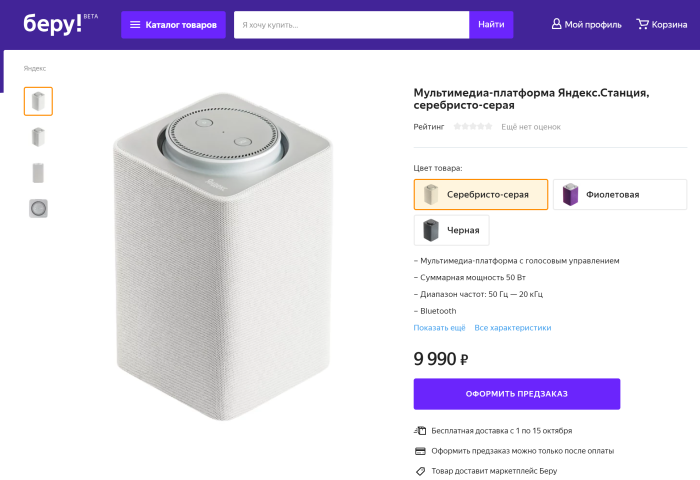Screen dimensions: 700x480
Task: Select third side-view product thumbnail
Action: click(x=38, y=172)
